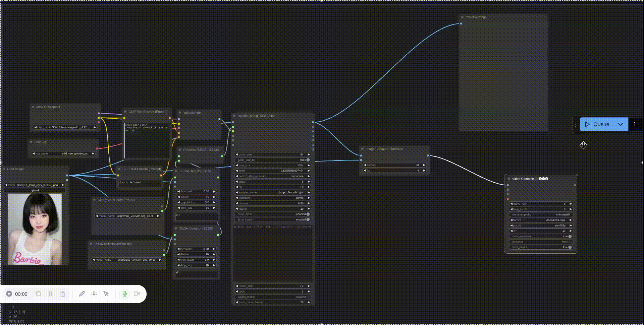Click the trash icon to delete recording
Viewport: 644px width, 325px height.
pyautogui.click(x=63, y=294)
